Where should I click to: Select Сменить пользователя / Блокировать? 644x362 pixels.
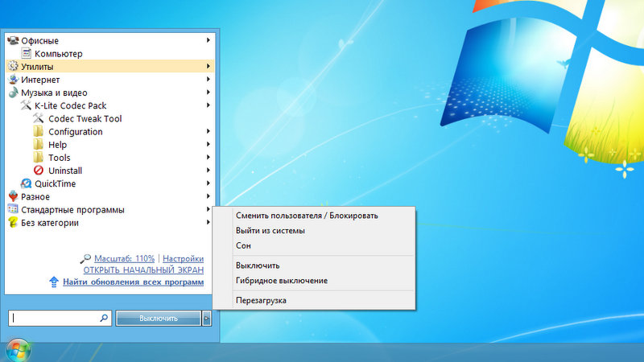coord(313,216)
